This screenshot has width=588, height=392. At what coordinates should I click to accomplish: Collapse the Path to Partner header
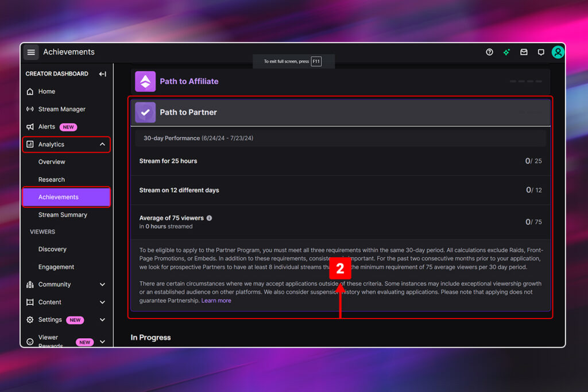(341, 112)
